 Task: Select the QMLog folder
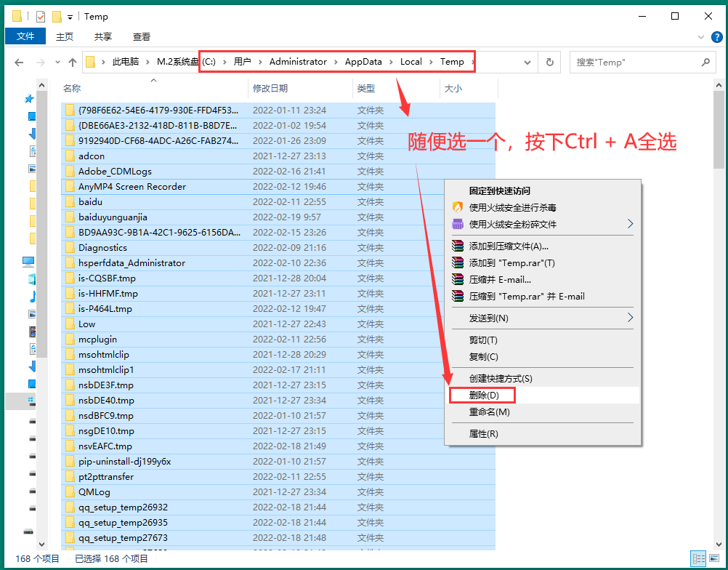278,492
